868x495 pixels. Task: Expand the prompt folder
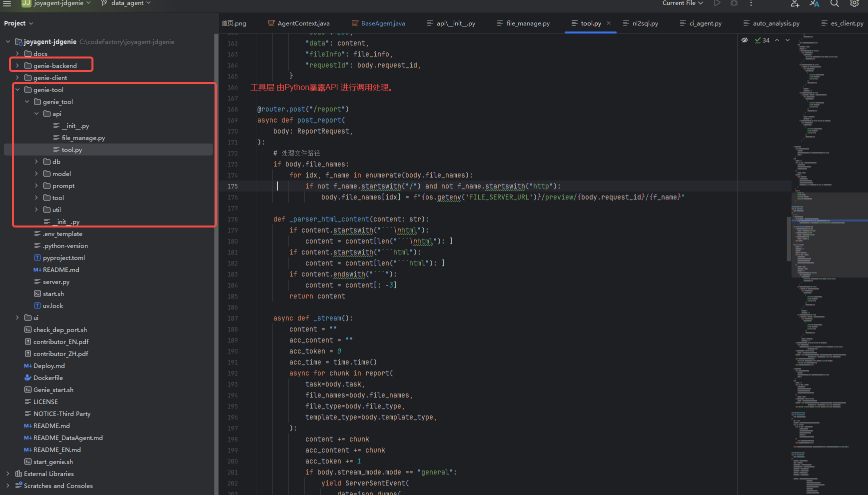(36, 185)
